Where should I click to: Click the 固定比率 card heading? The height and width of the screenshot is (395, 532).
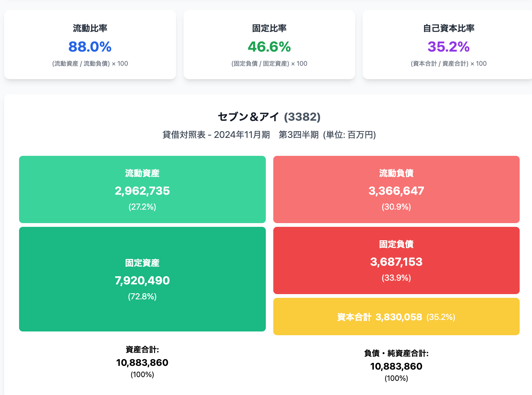(269, 28)
